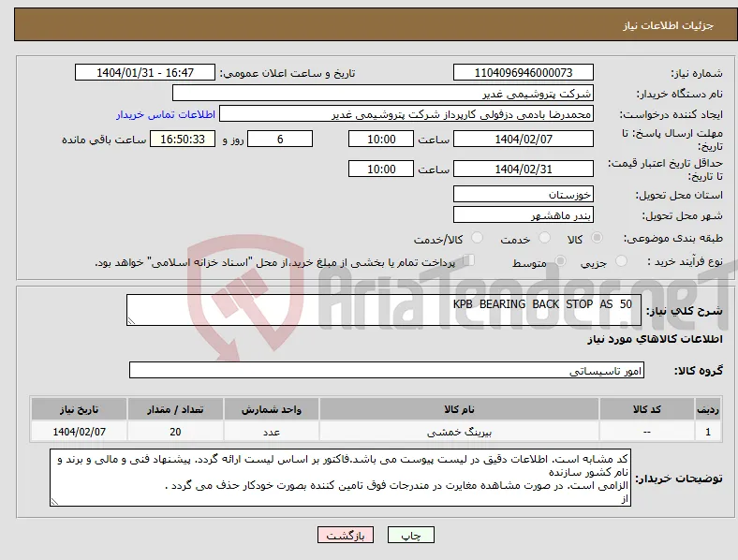Viewport: 738px width, 560px height.
Task: Click the استان محل تحویل label
Action: [679, 195]
